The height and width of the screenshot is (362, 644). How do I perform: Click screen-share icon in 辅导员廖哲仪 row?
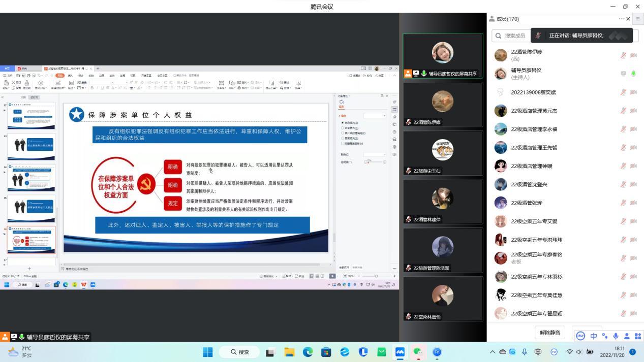pyautogui.click(x=623, y=74)
